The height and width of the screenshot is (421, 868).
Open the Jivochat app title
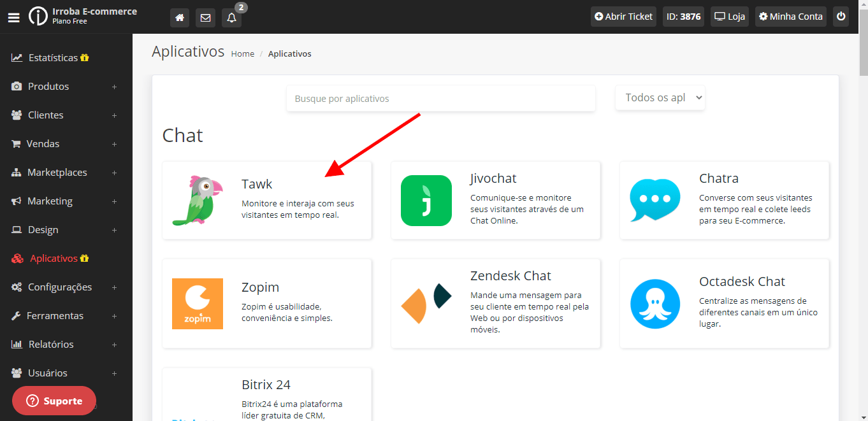click(x=493, y=178)
